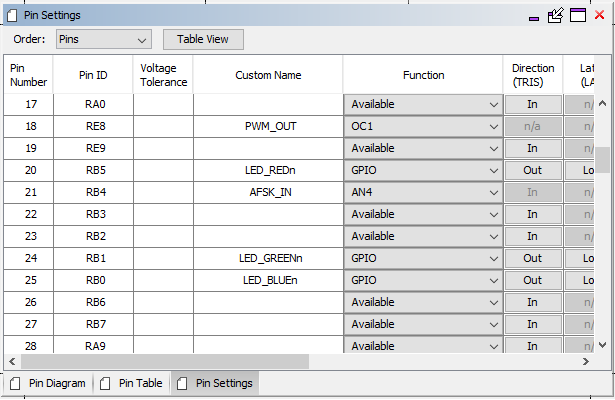This screenshot has height=400, width=615.
Task: Click the AFSK_IN custom name cell
Action: pos(268,192)
